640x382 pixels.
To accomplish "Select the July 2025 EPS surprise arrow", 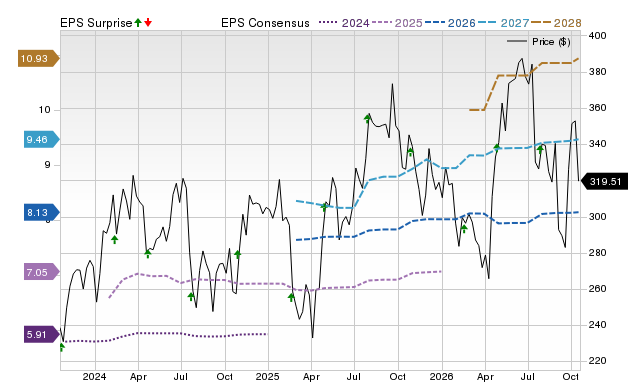I will click(x=367, y=119).
